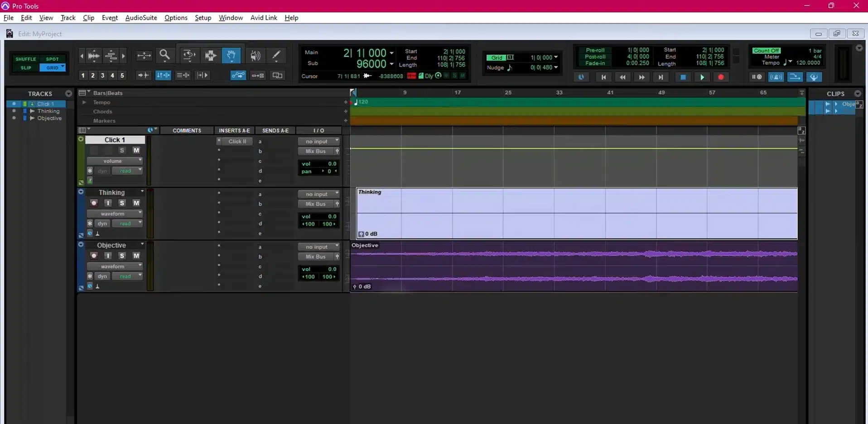Image resolution: width=868 pixels, height=424 pixels.
Task: Open Thinking track waveform view selector
Action: (115, 214)
